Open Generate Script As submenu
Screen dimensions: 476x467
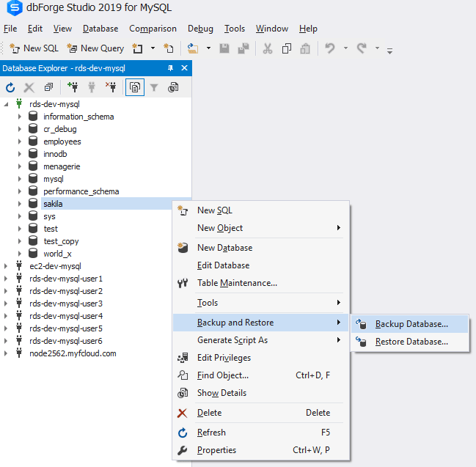pyautogui.click(x=260, y=340)
